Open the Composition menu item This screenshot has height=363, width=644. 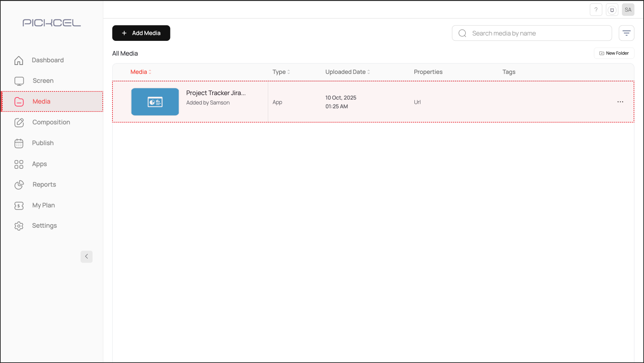coord(51,122)
